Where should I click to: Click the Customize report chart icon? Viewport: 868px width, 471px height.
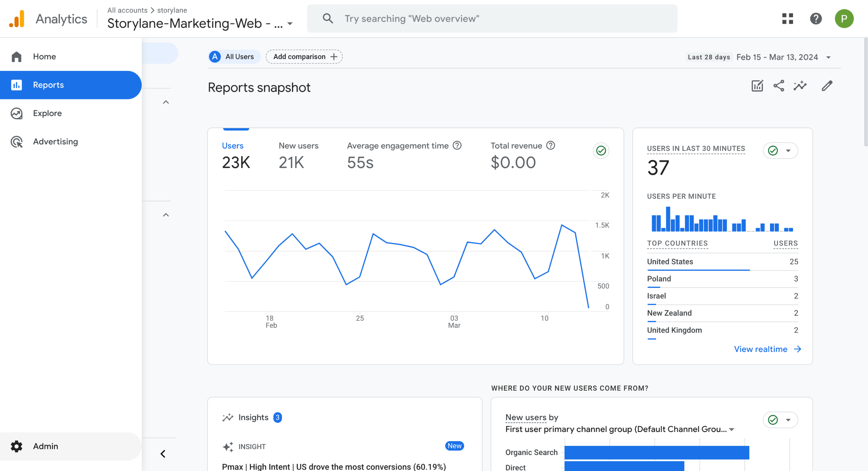[x=757, y=86]
